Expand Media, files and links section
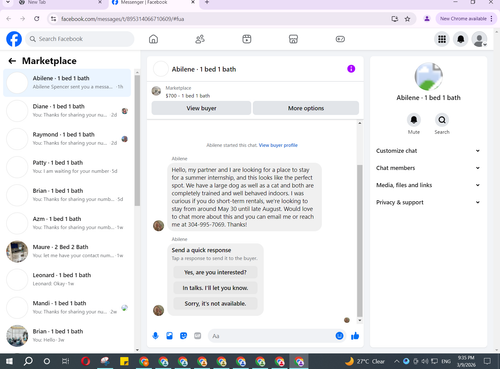This screenshot has height=369, width=500. [x=428, y=185]
